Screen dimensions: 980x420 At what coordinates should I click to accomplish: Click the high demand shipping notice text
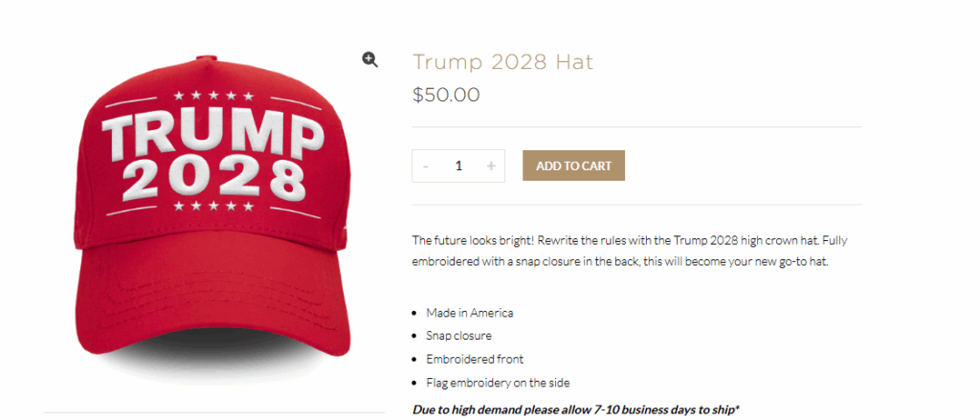click(x=576, y=409)
